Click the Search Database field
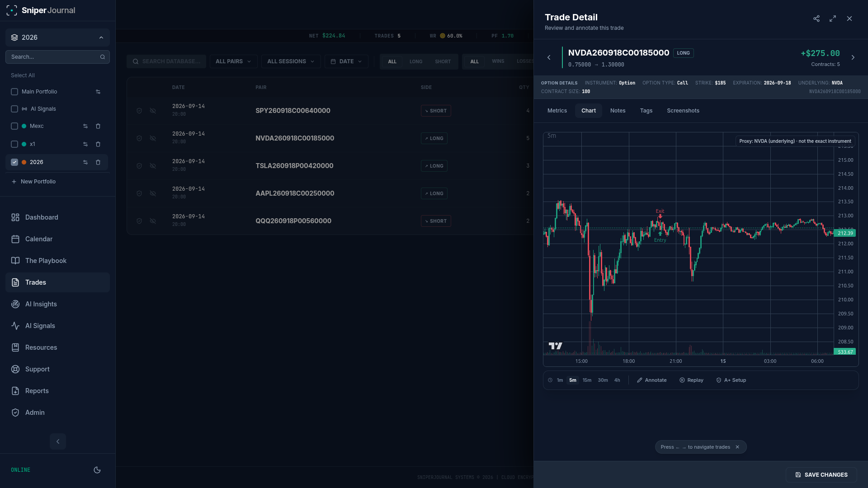This screenshot has height=488, width=868. tap(166, 61)
